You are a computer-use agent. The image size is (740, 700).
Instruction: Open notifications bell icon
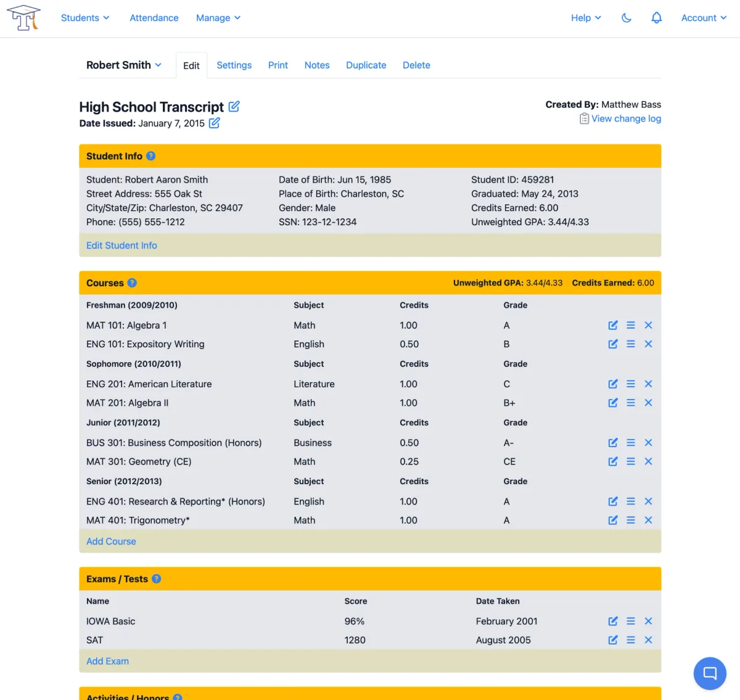(x=657, y=18)
